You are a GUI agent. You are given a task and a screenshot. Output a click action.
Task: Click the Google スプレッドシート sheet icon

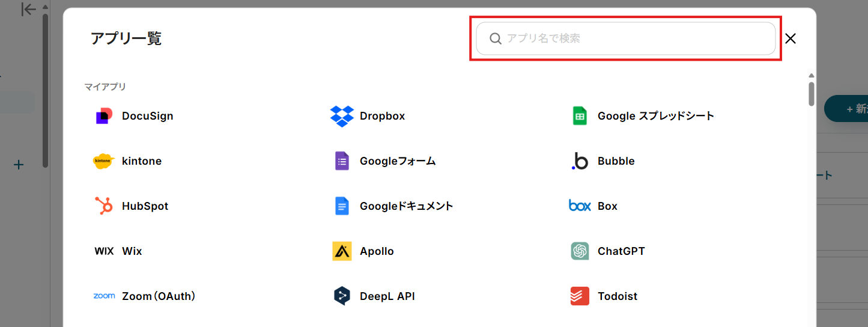[x=580, y=116]
